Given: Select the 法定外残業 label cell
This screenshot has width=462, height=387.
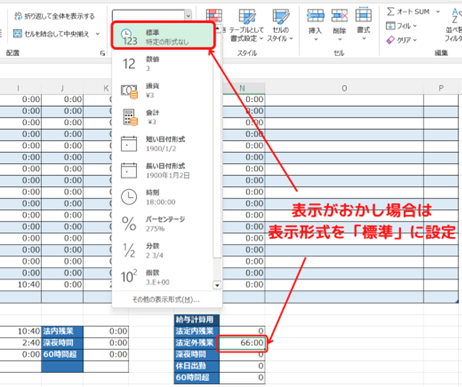Looking at the screenshot, I should [197, 343].
